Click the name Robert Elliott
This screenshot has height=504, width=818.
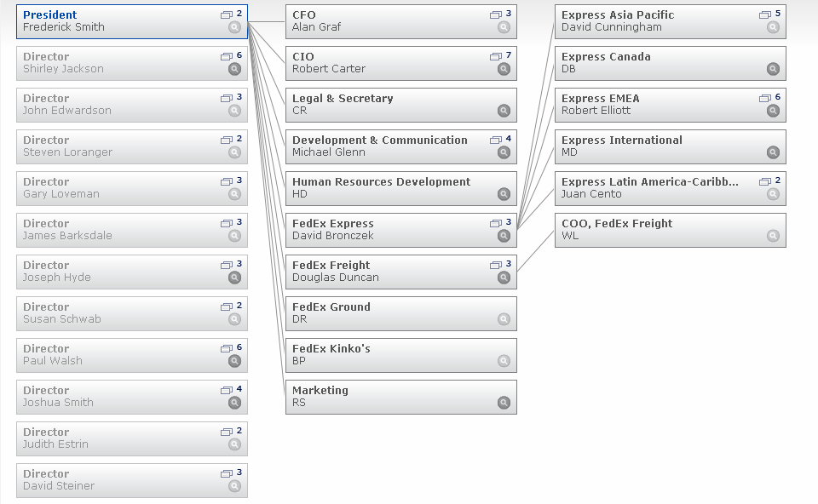596,111
